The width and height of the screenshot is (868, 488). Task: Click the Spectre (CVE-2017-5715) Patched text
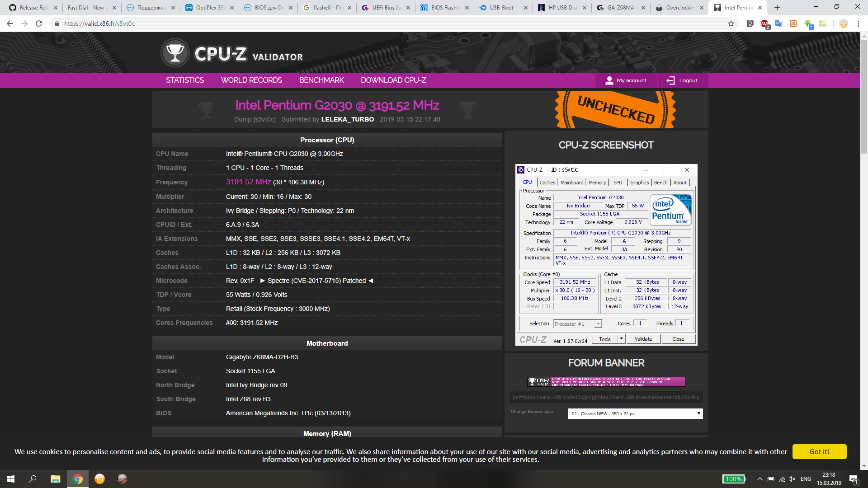pyautogui.click(x=316, y=281)
